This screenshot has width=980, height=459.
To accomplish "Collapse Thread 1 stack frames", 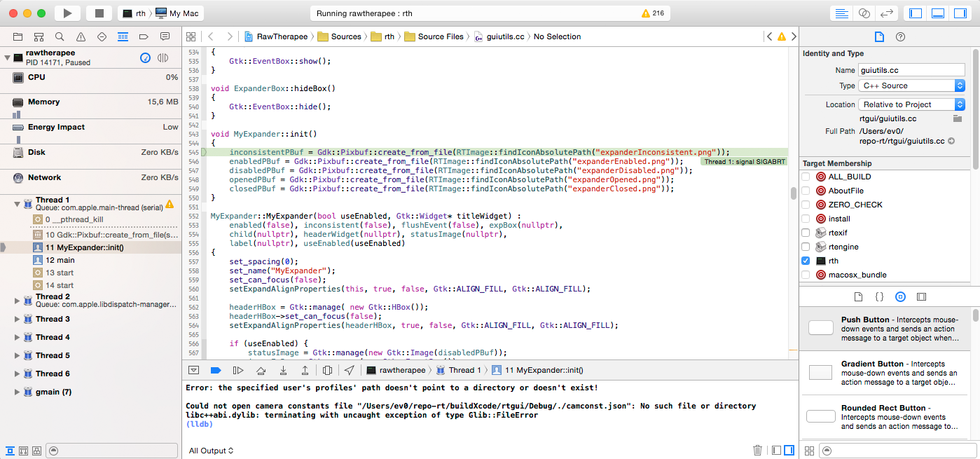I will [x=18, y=204].
